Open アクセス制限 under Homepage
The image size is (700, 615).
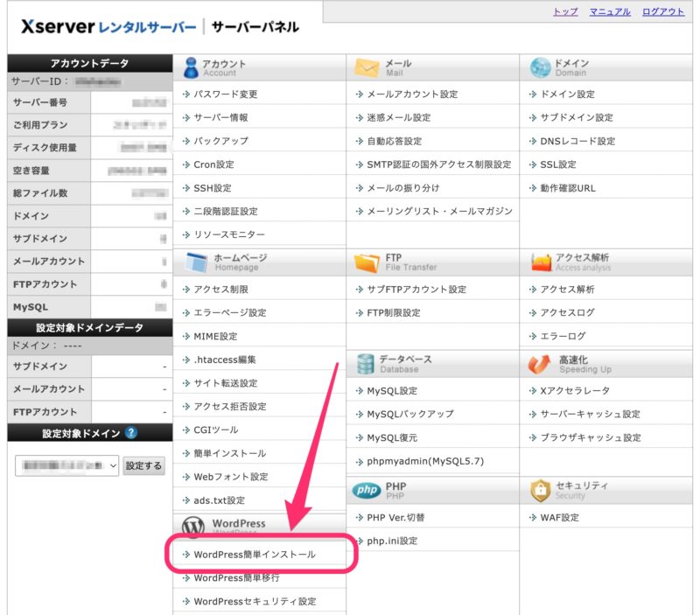(221, 290)
